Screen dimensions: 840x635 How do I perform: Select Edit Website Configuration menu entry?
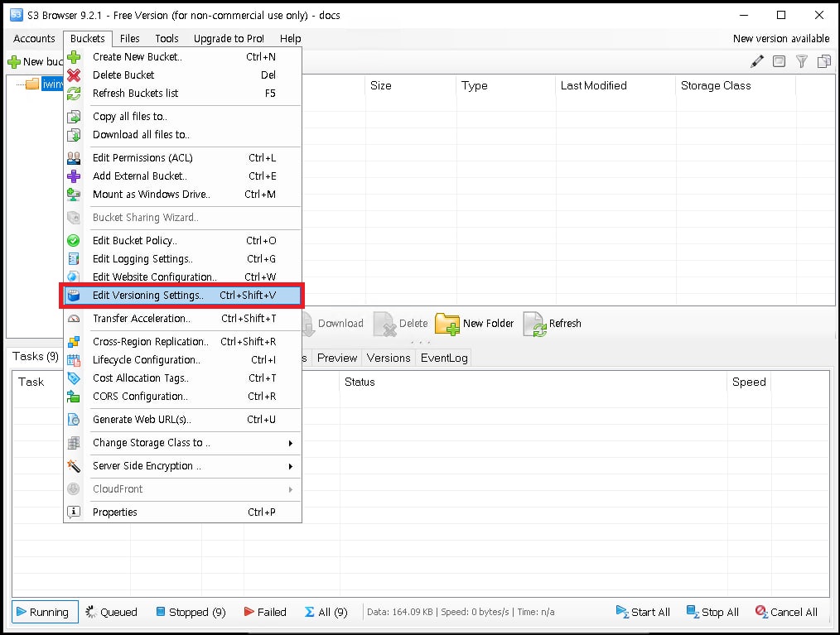coord(182,277)
